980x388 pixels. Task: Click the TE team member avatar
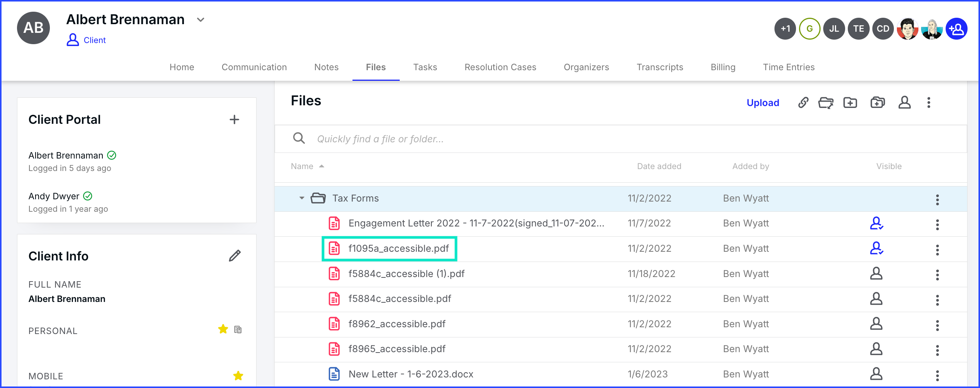[858, 29]
